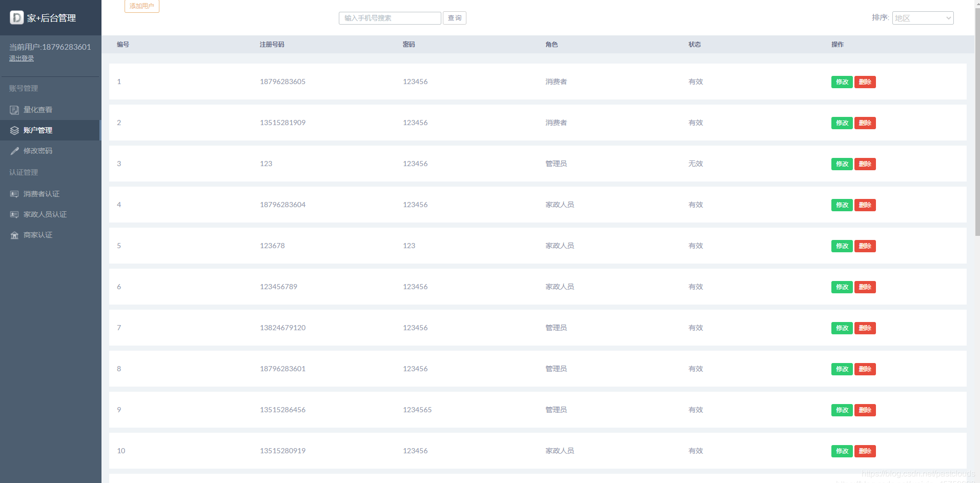Click 修改 for user 18796283605

[842, 82]
